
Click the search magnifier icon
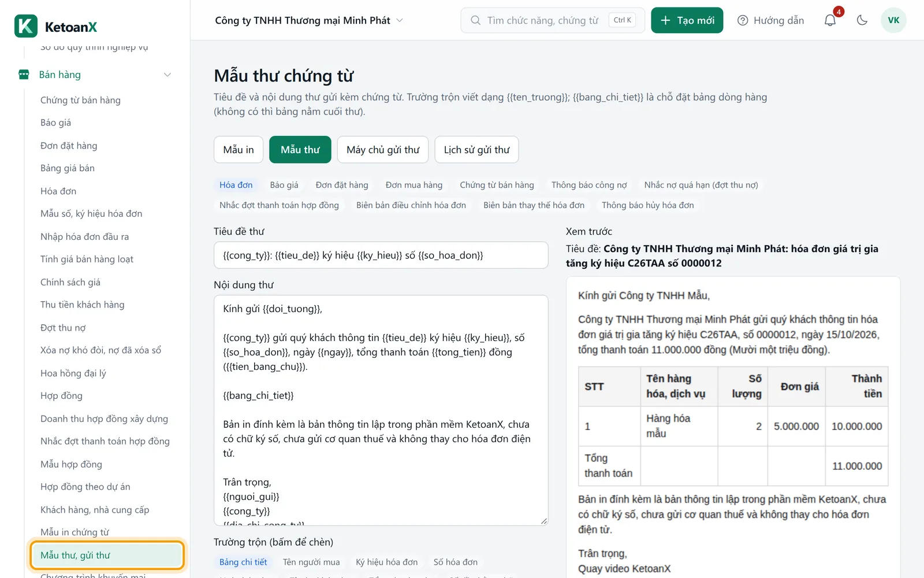coord(475,20)
